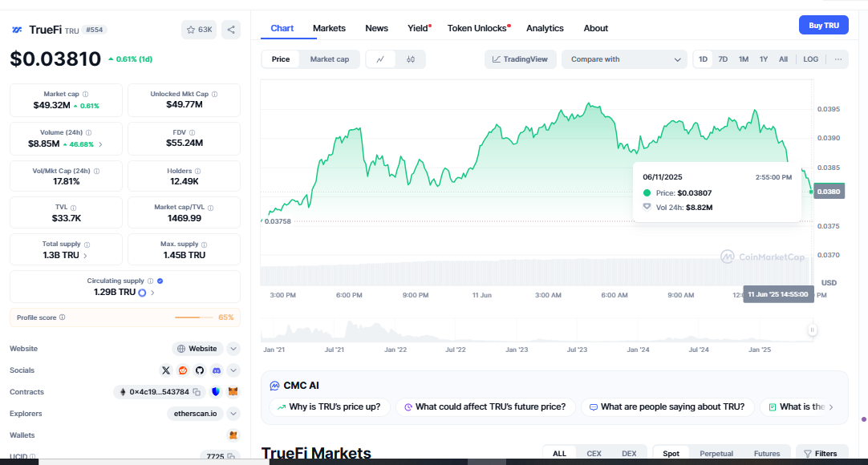
Task: Open the News tab
Action: 376,28
